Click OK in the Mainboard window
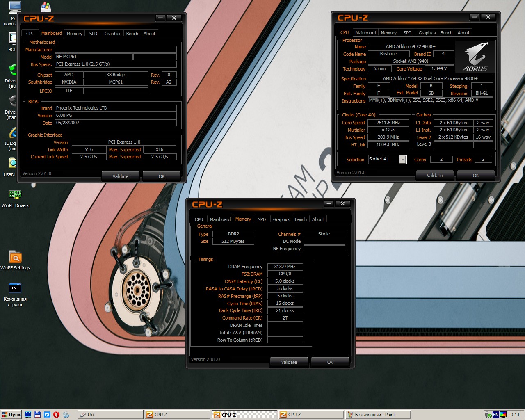525x420 pixels. tap(162, 176)
